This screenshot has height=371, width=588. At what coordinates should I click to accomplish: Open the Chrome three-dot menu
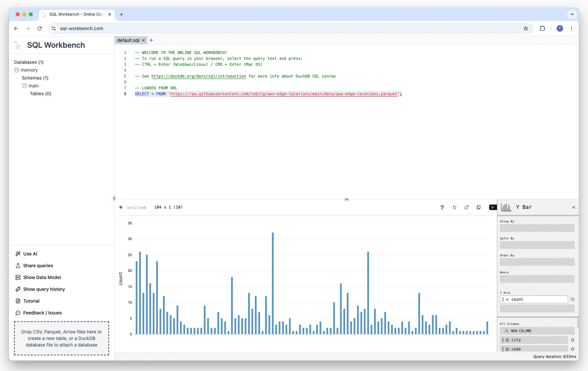click(x=571, y=28)
